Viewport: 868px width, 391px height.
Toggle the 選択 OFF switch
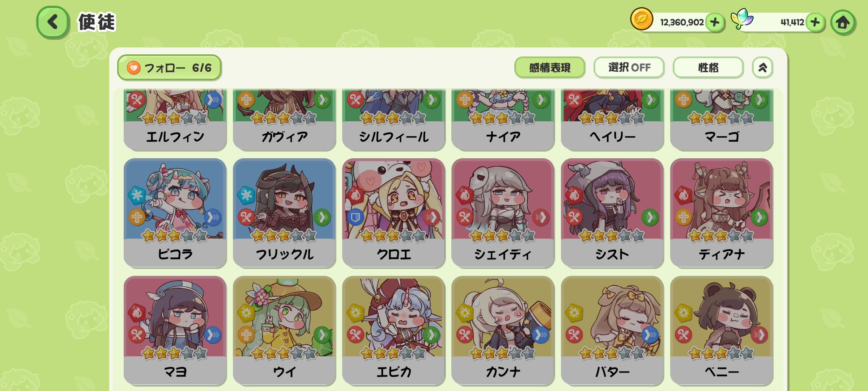tap(629, 67)
